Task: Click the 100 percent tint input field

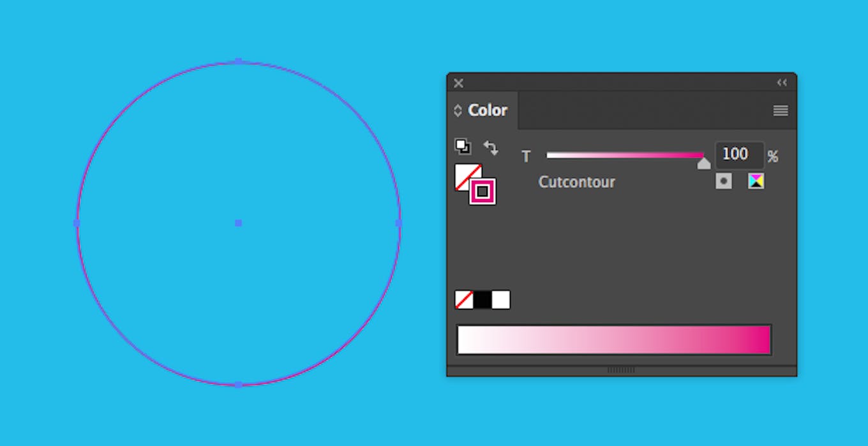Action: click(x=739, y=155)
